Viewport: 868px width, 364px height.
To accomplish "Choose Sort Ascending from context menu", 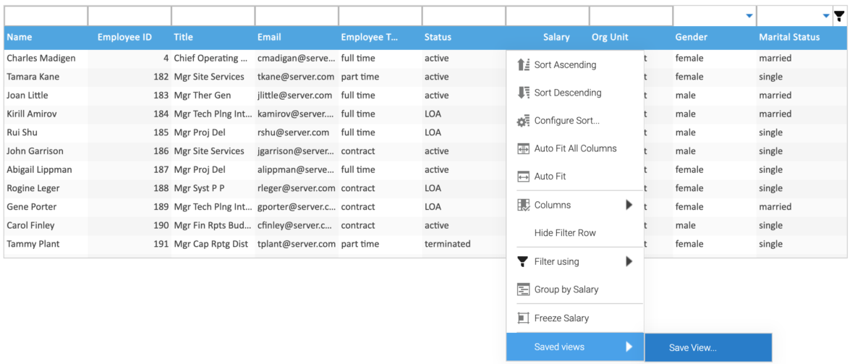I will 575,64.
